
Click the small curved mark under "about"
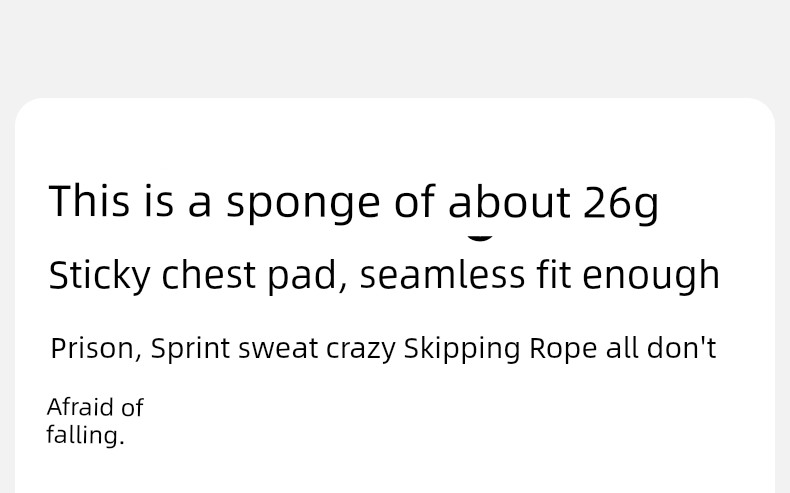click(480, 239)
